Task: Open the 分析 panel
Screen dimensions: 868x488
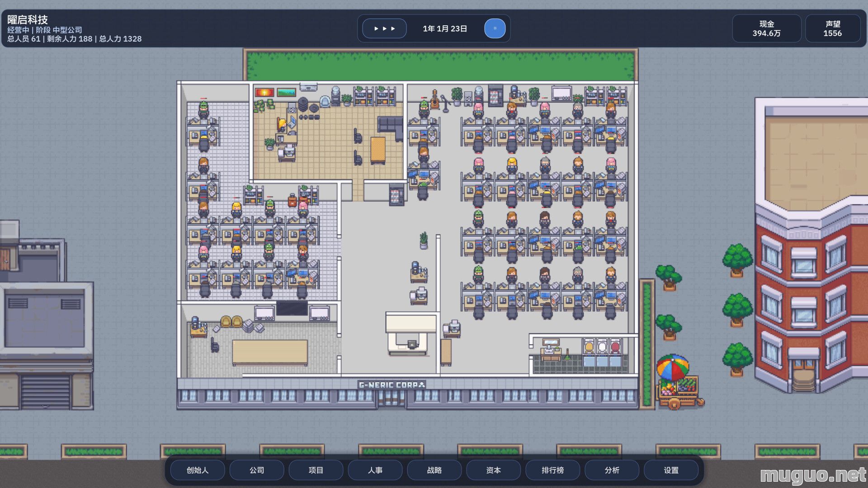Action: coord(612,470)
